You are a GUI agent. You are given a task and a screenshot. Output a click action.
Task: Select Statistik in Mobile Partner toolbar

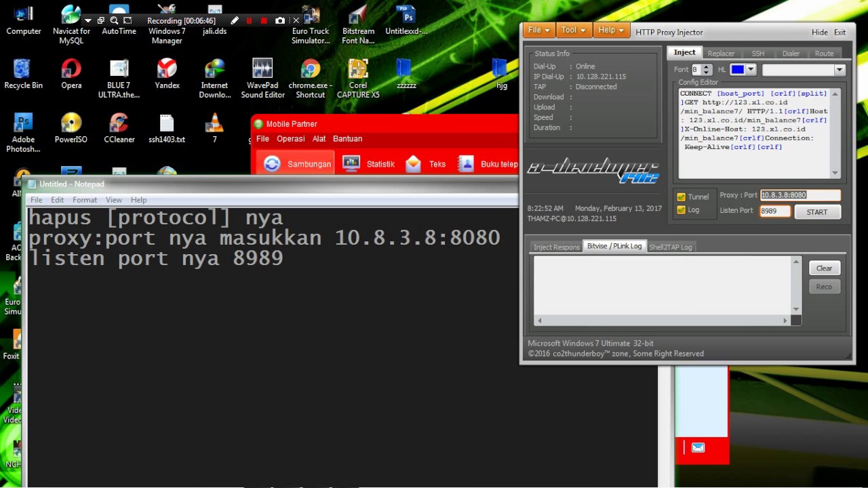tap(370, 163)
